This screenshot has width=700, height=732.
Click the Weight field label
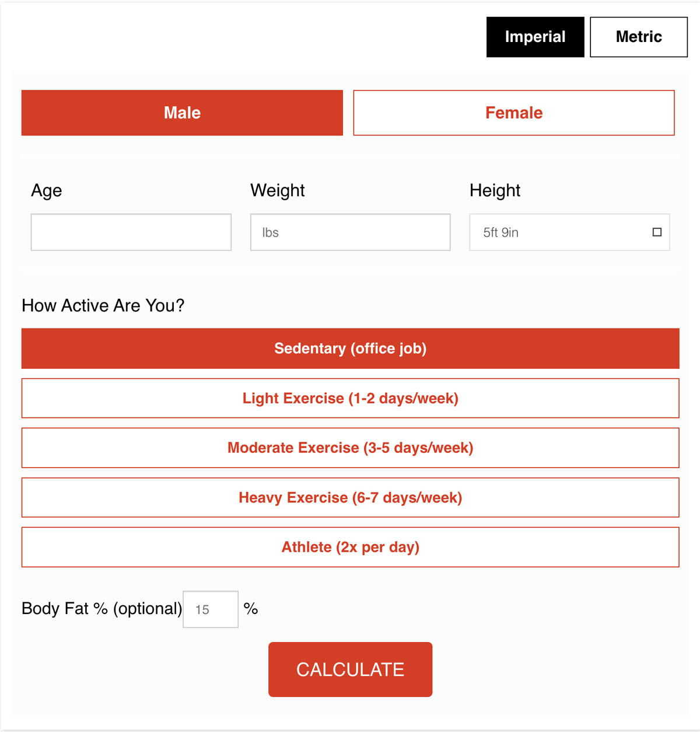[x=277, y=190]
